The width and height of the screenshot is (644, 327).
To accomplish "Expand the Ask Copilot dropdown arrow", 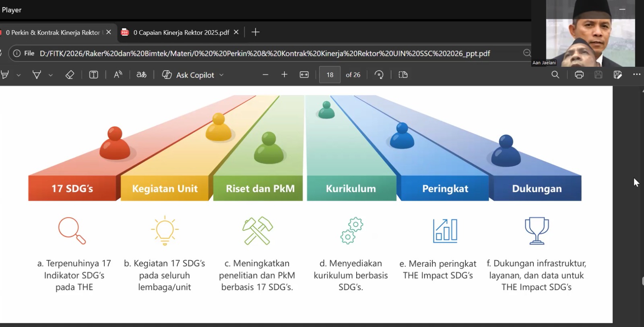I will [221, 75].
